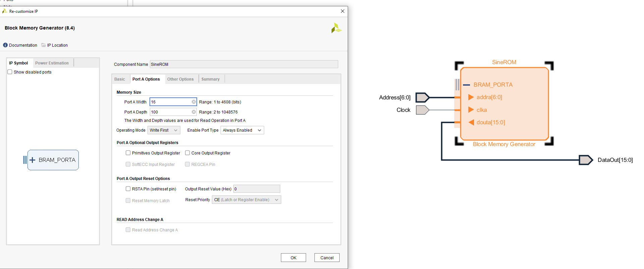The image size is (644, 269).
Task: Click the clka pin arrow
Action: pyautogui.click(x=471, y=110)
